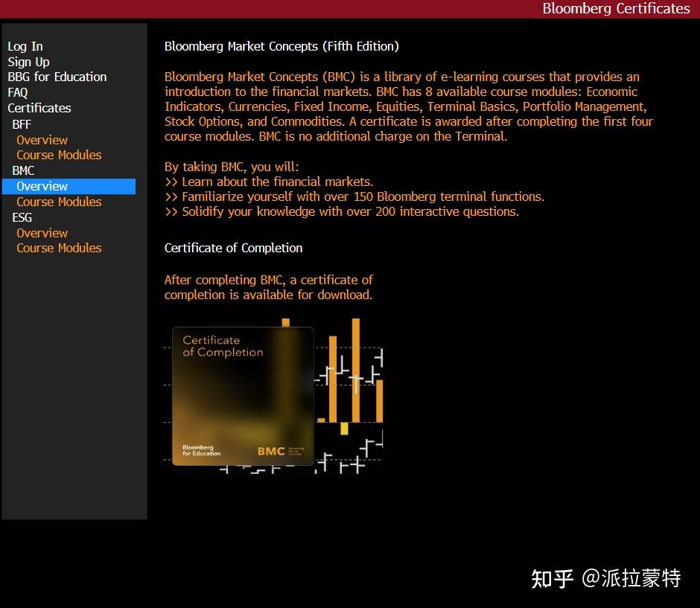Open Overview under ESG
Viewport: 700px width, 608px height.
pos(42,233)
